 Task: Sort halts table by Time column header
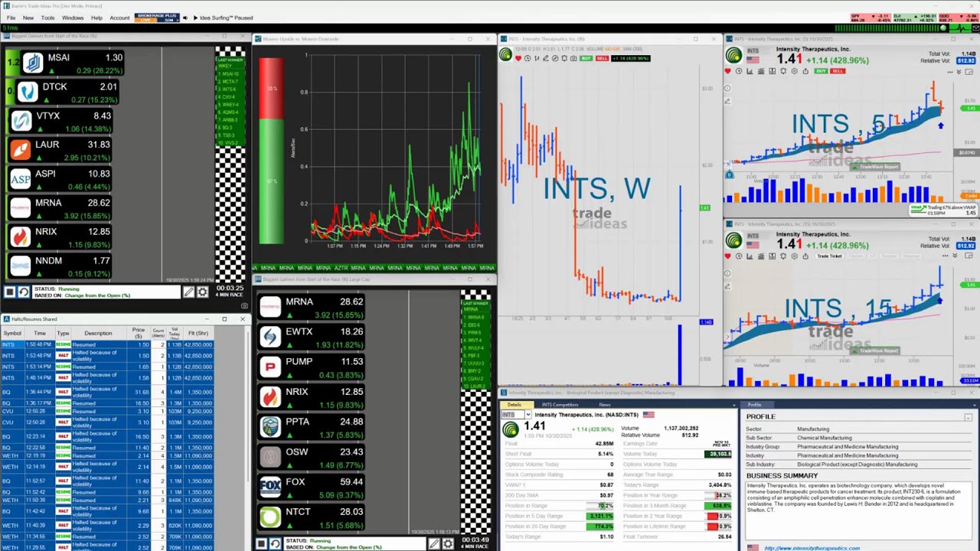point(39,333)
